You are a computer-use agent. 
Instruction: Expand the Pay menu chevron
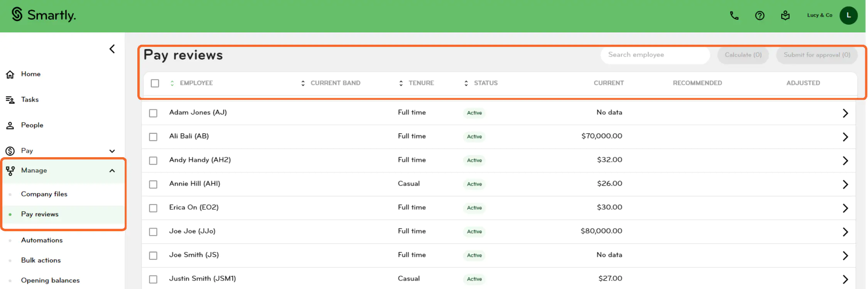click(x=112, y=151)
